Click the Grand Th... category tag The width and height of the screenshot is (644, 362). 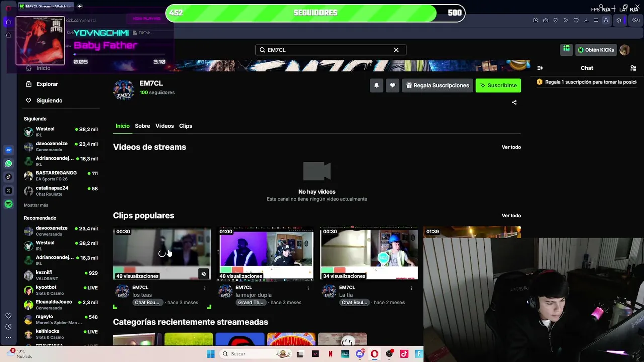click(251, 303)
